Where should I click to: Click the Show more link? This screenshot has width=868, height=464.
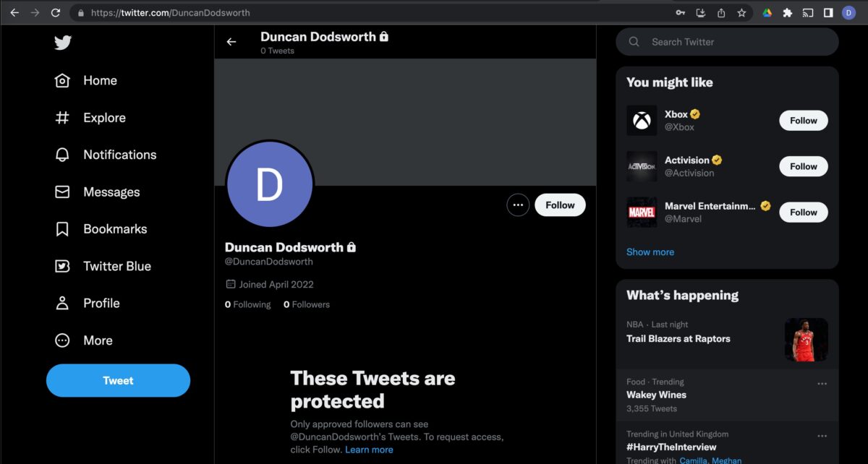tap(650, 252)
